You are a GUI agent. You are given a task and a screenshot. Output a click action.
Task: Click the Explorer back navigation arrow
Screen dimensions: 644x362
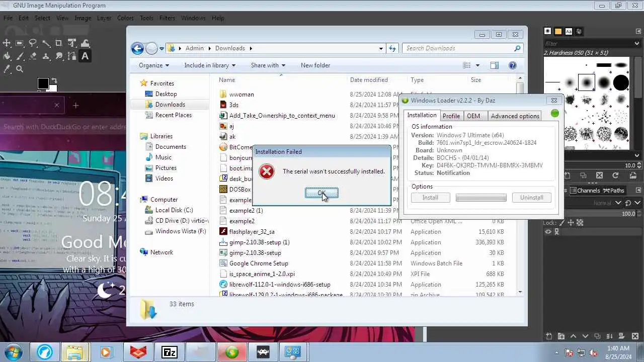point(137,48)
